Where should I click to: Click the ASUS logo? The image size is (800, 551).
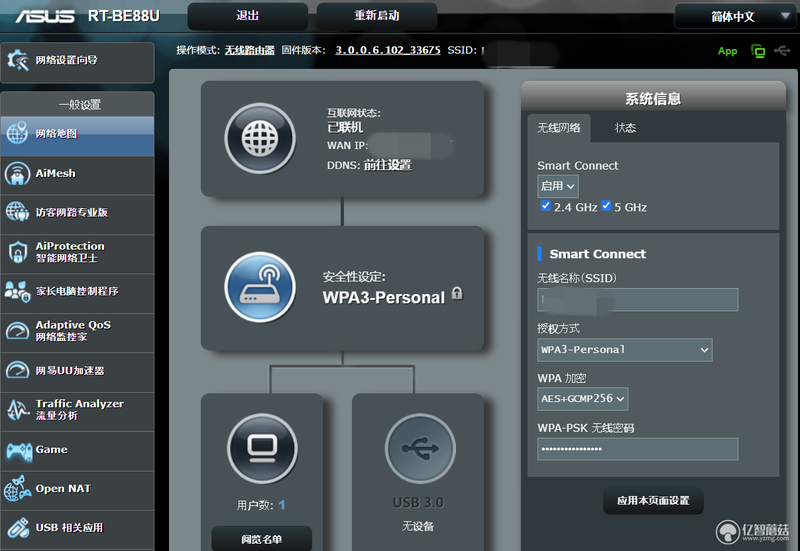pyautogui.click(x=45, y=16)
